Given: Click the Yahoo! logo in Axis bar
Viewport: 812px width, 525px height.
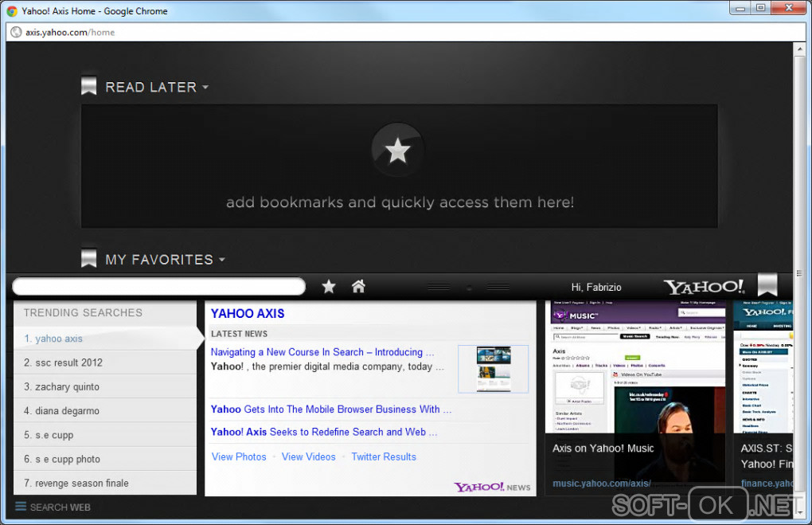Looking at the screenshot, I should tap(704, 287).
